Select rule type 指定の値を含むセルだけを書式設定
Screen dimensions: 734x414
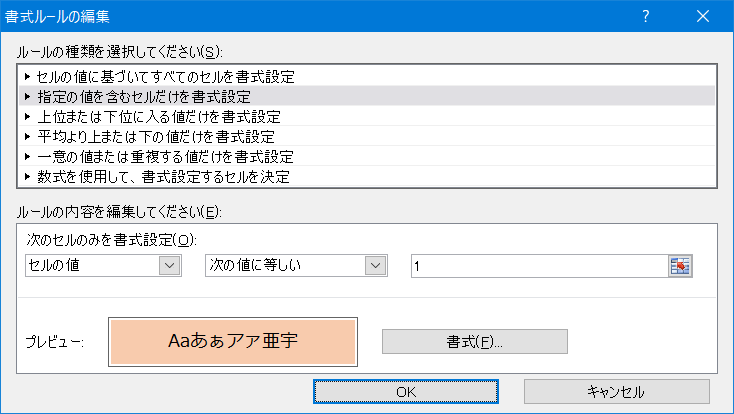367,96
